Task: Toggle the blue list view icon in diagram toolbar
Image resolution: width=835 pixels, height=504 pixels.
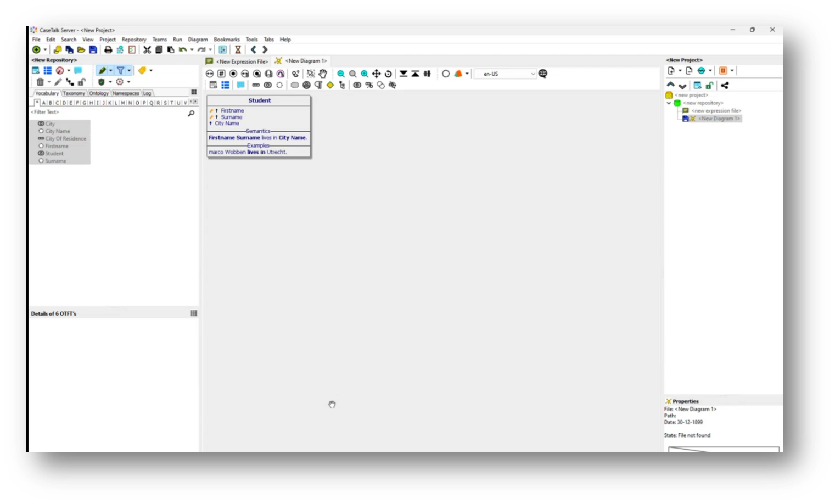Action: (225, 85)
